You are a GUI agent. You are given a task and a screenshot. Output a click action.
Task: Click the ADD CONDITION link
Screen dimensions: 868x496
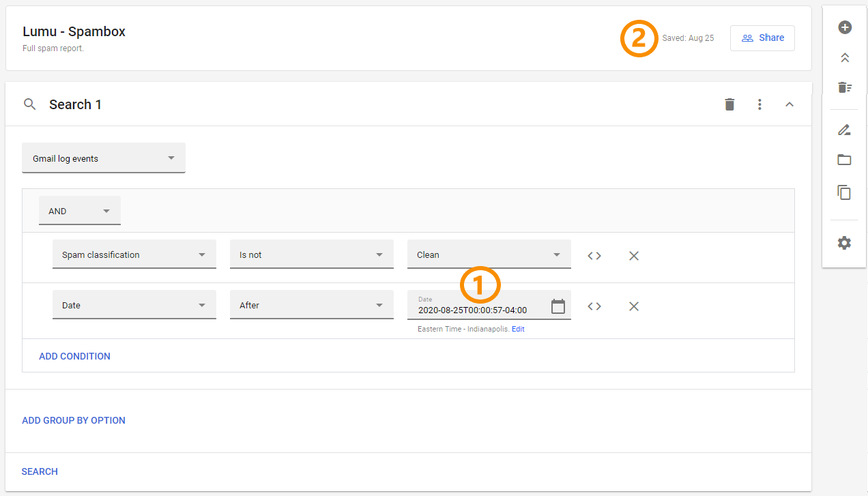pyautogui.click(x=74, y=356)
